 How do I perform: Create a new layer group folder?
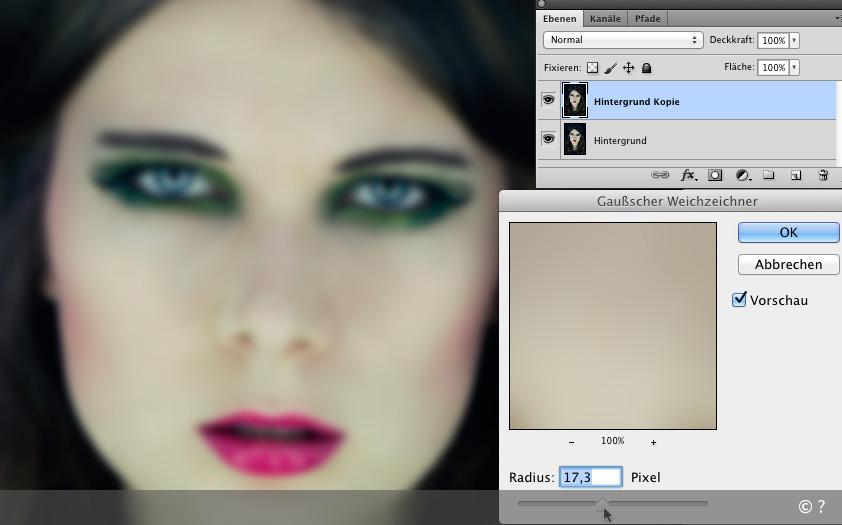click(x=769, y=175)
